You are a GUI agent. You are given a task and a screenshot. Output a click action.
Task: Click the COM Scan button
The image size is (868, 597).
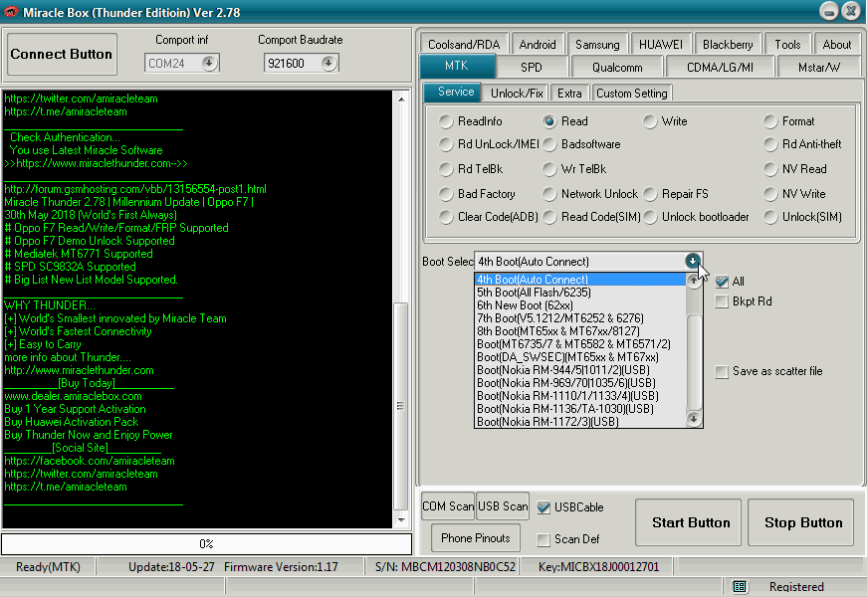[x=448, y=506]
